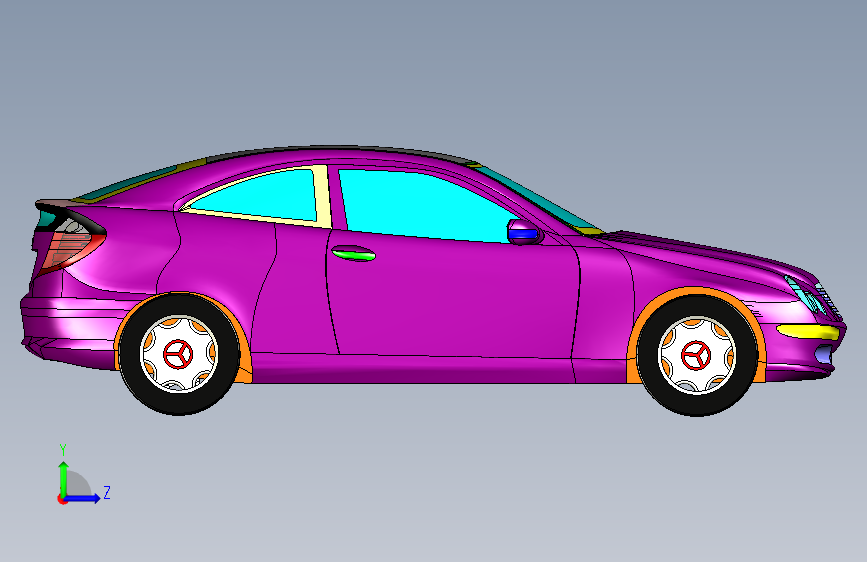Image resolution: width=867 pixels, height=562 pixels.
Task: Select the front wheel hub emblem
Action: (x=696, y=356)
